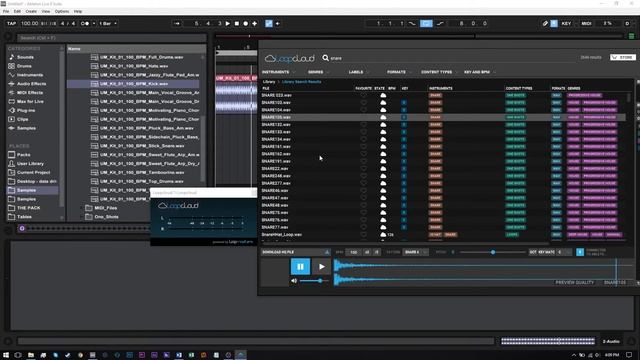This screenshot has height=360, width=640.
Task: Select Max for Live category
Action: (x=30, y=102)
